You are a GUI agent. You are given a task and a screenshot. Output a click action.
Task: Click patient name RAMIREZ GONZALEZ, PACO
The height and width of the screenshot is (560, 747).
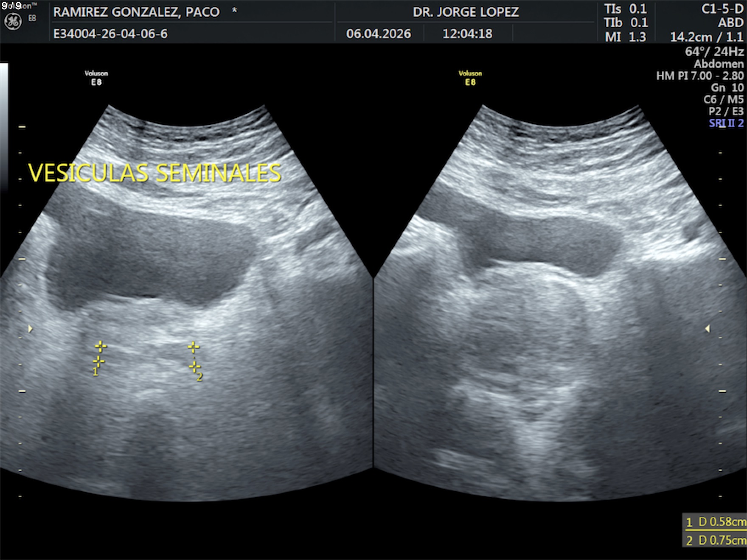point(136,12)
